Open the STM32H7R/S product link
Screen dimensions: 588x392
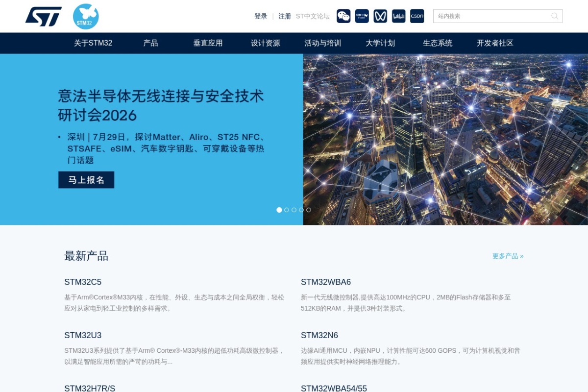(x=90, y=389)
